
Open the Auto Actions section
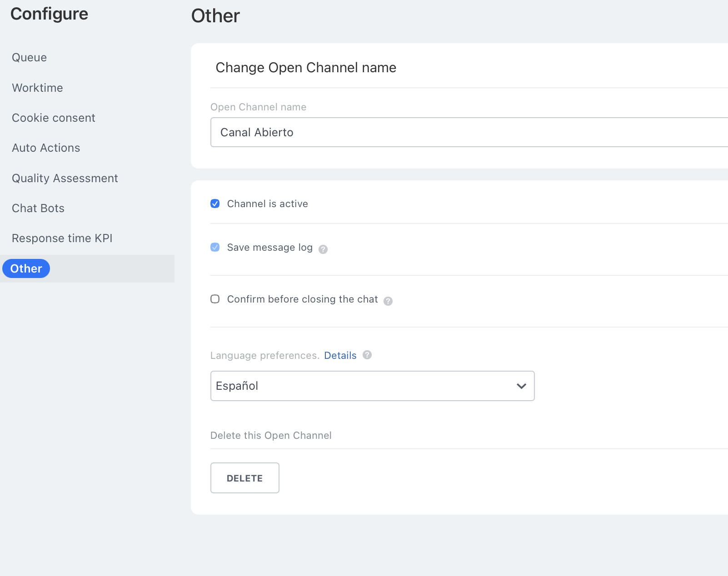[46, 148]
